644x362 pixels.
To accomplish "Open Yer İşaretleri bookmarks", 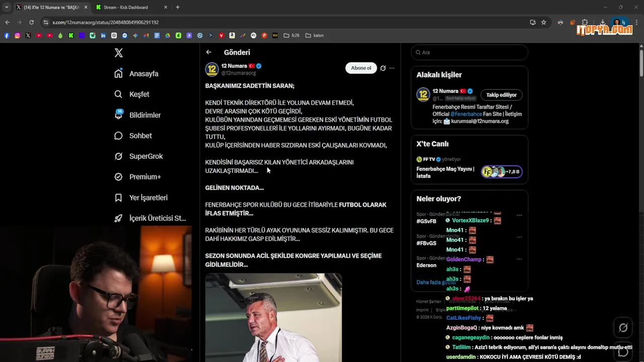I will [x=141, y=198].
